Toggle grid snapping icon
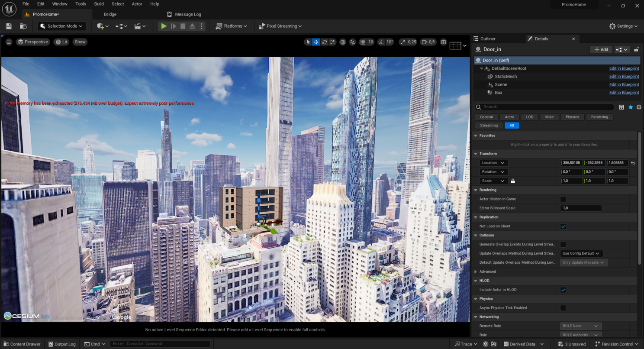The width and height of the screenshot is (644, 349). point(363,42)
